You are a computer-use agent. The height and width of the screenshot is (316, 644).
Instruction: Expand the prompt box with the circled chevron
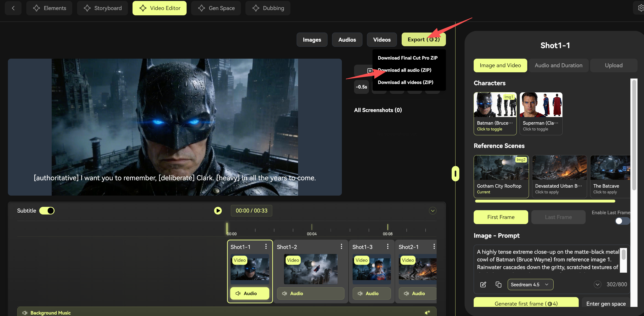[597, 284]
